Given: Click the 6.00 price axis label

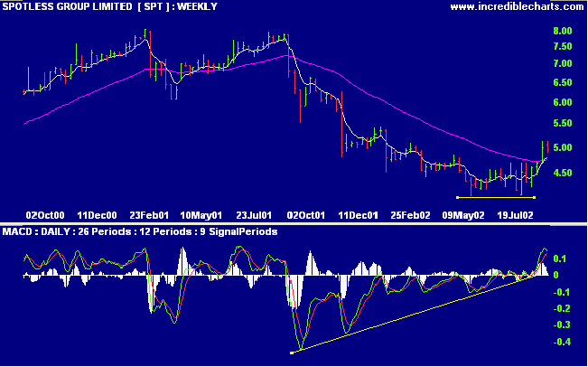Looking at the screenshot, I should pyautogui.click(x=563, y=102).
